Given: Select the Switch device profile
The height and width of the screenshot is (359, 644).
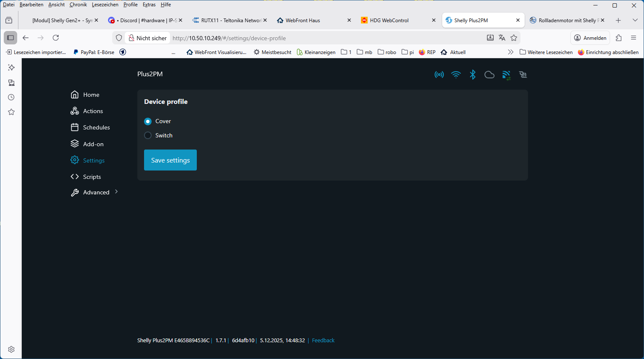Looking at the screenshot, I should [148, 135].
